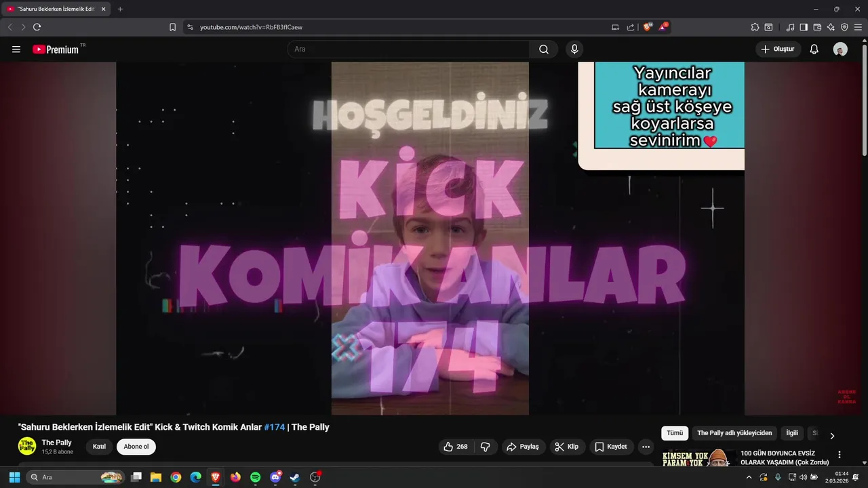The height and width of the screenshot is (488, 868).
Task: Open more actions ellipsis under video
Action: point(646,447)
